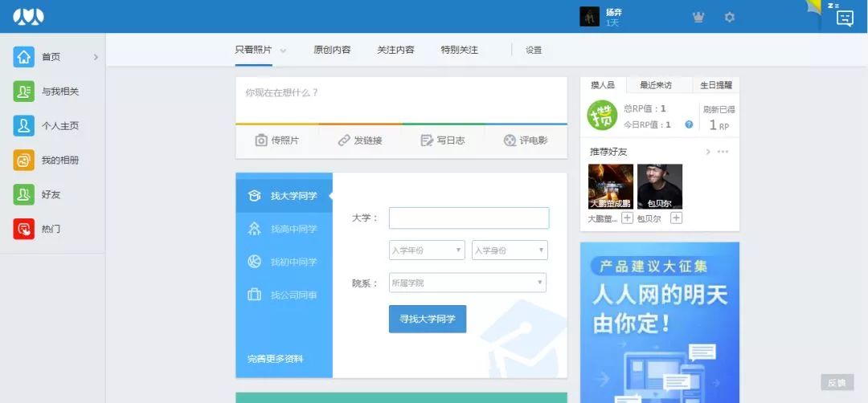Open the settings gear icon

click(730, 17)
